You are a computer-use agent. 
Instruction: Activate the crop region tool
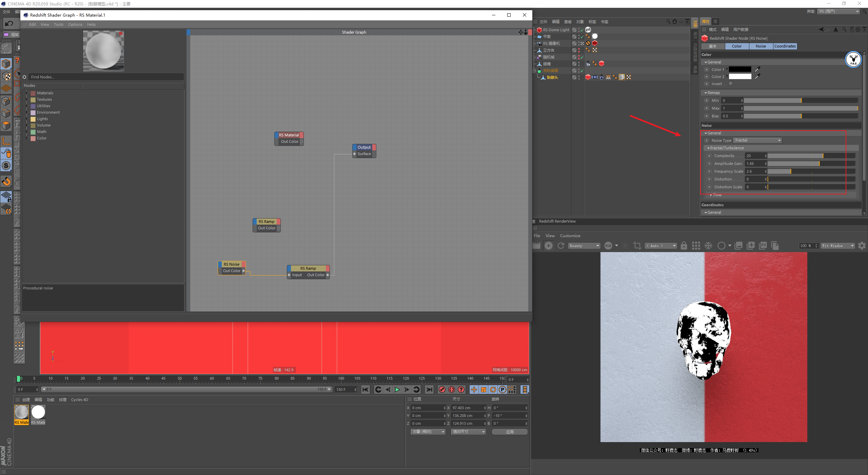coord(637,246)
